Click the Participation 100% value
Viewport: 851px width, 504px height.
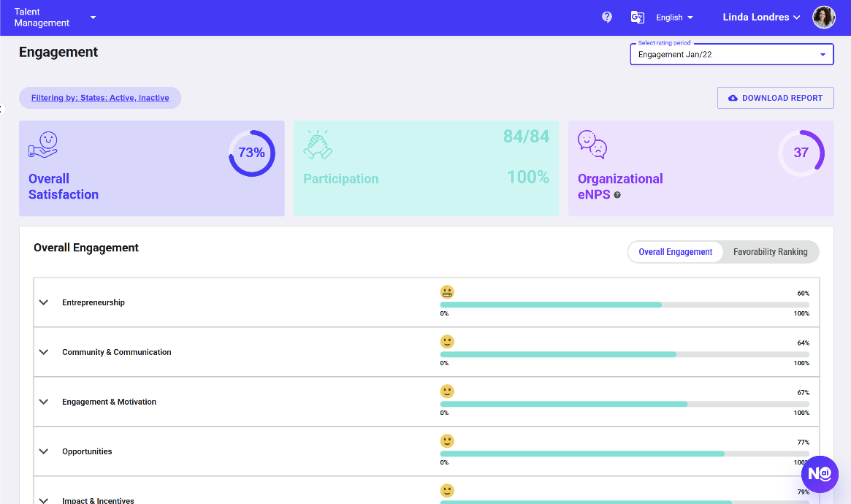coord(528,177)
